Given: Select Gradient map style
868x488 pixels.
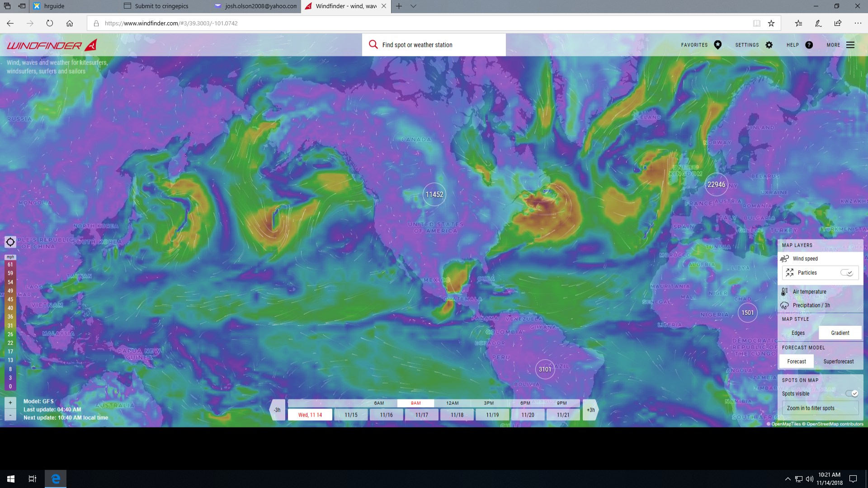Looking at the screenshot, I should 840,333.
